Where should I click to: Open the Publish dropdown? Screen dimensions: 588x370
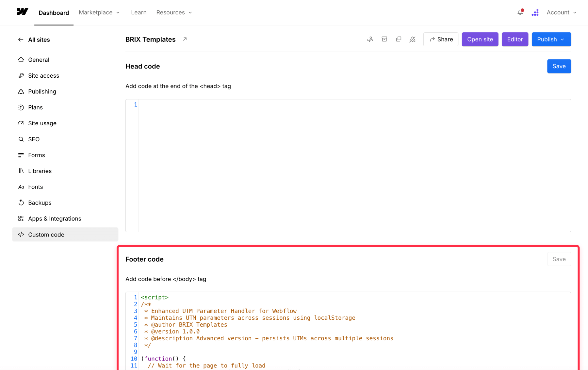coord(551,39)
